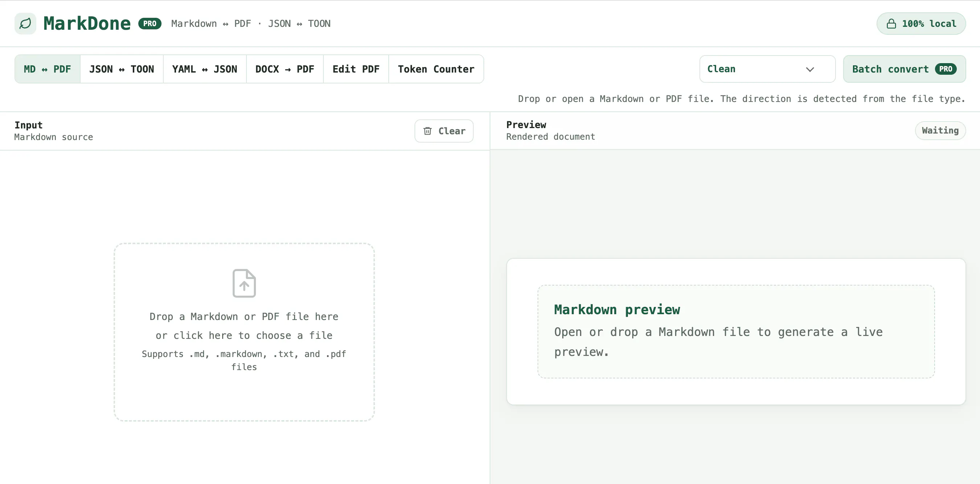Click the lock icon beside 100% local
Viewport: 980px width, 484px height.
tap(891, 24)
